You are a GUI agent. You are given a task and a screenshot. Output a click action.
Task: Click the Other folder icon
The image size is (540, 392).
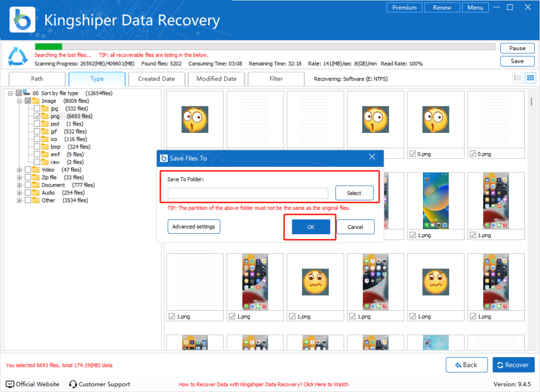pos(36,200)
